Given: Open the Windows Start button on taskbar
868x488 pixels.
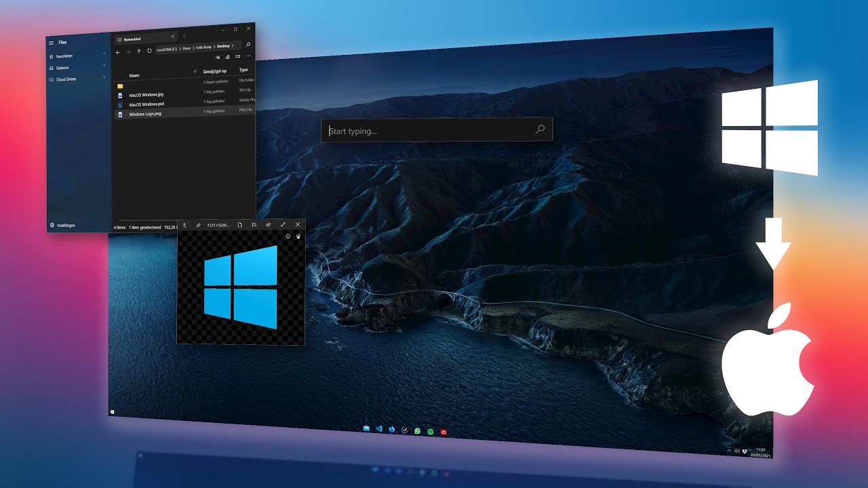Looking at the screenshot, I should tap(112, 411).
